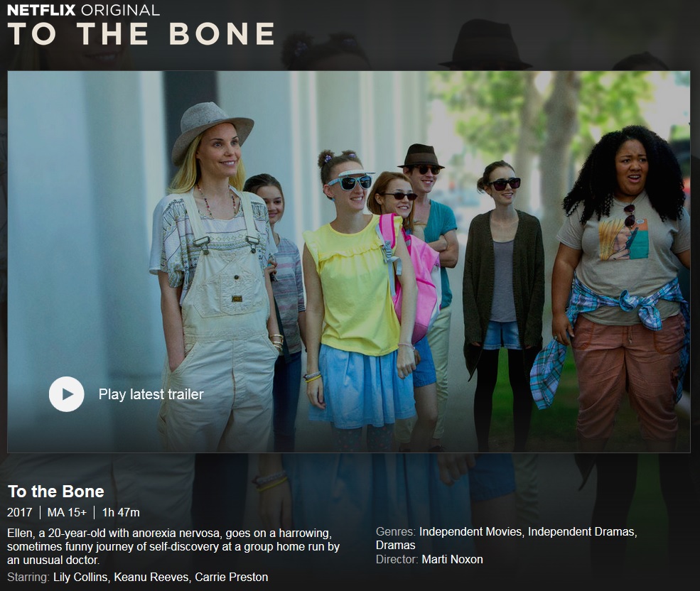Open director Marti Noxon's page
This screenshot has height=591, width=700.
coord(452,559)
